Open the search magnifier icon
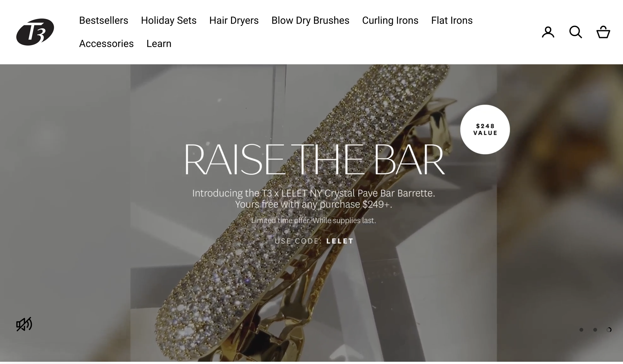 tap(576, 32)
